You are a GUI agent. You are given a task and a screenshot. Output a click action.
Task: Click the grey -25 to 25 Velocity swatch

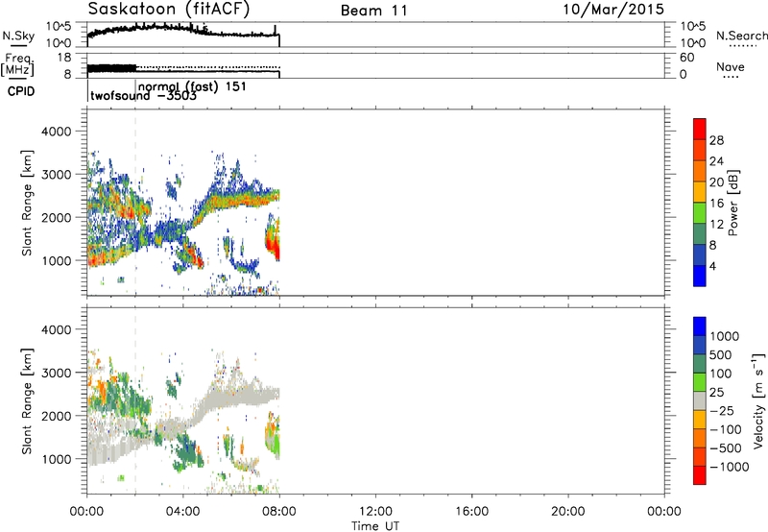[x=700, y=401]
